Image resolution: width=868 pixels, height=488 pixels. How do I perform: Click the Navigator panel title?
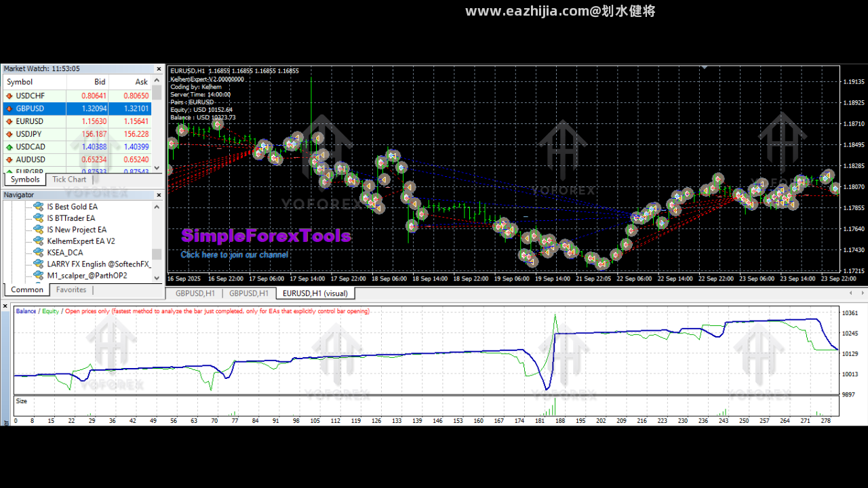click(x=19, y=195)
